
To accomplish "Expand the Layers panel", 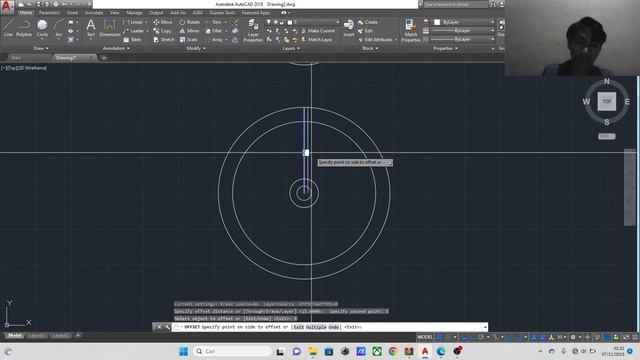I will point(291,49).
